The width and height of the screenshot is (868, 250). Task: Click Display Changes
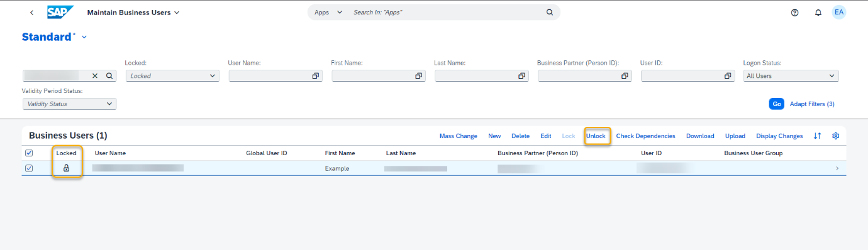779,136
